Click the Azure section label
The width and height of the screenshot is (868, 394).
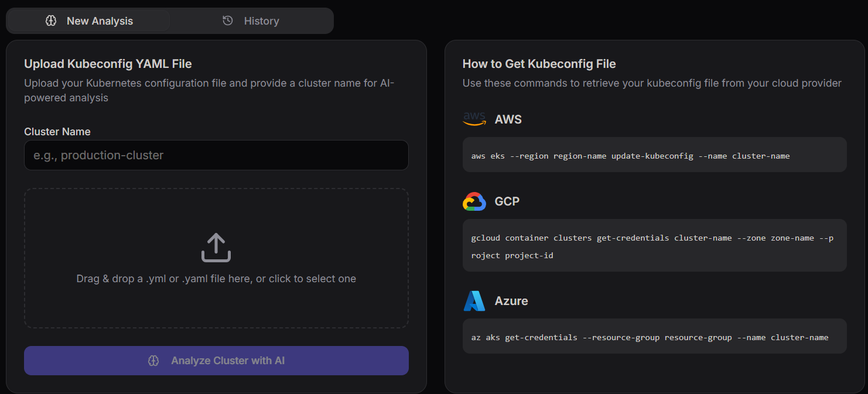(x=511, y=300)
